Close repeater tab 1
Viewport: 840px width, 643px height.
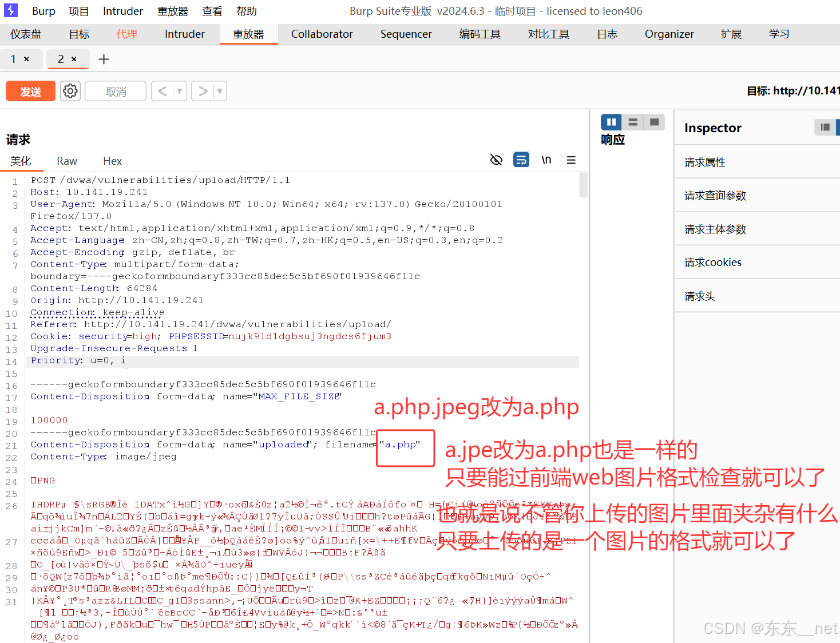[x=26, y=59]
